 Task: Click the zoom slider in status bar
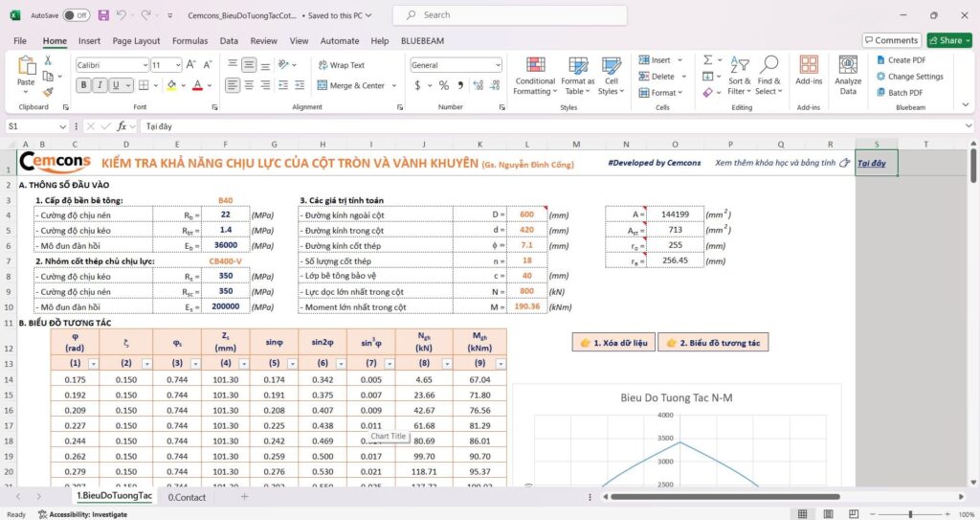[x=908, y=514]
